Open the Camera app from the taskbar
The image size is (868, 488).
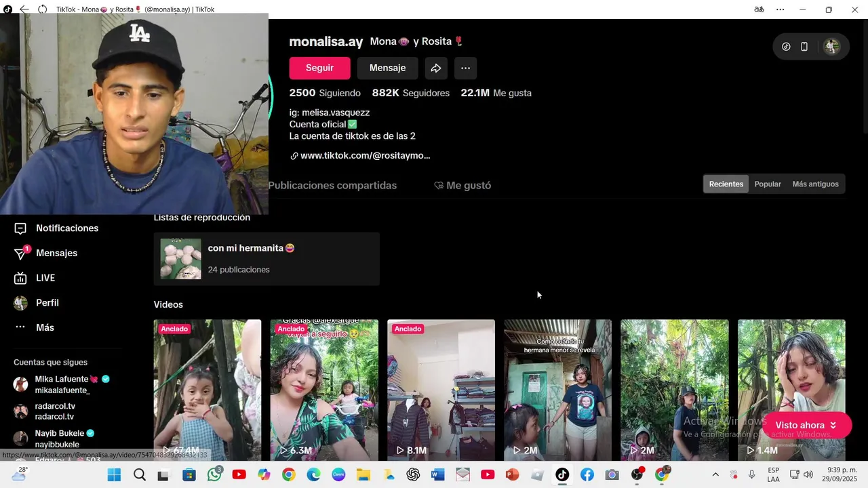[x=612, y=475]
